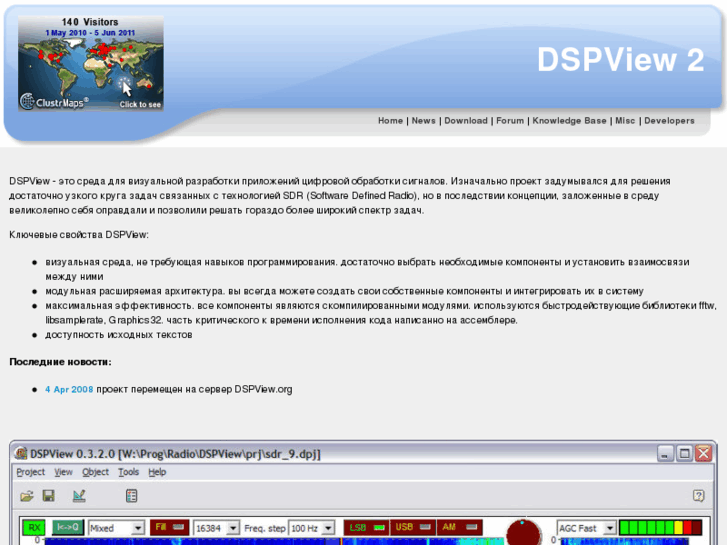The image size is (727, 545).
Task: Open the 16384 FFT size dropdown
Action: pyautogui.click(x=216, y=528)
